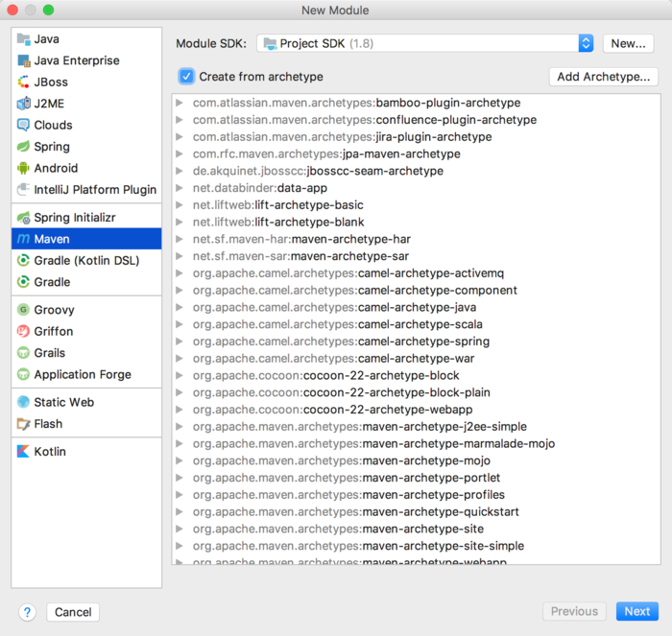Click the Groovy G icon

coord(23,310)
